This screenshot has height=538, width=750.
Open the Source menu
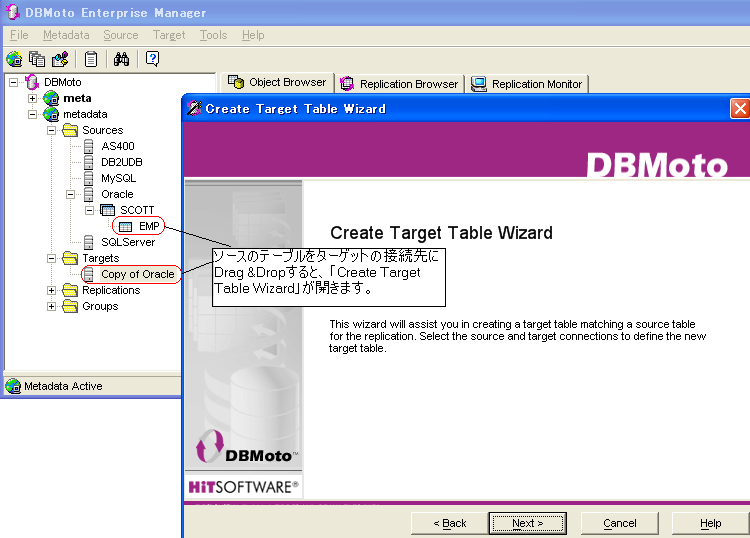121,35
